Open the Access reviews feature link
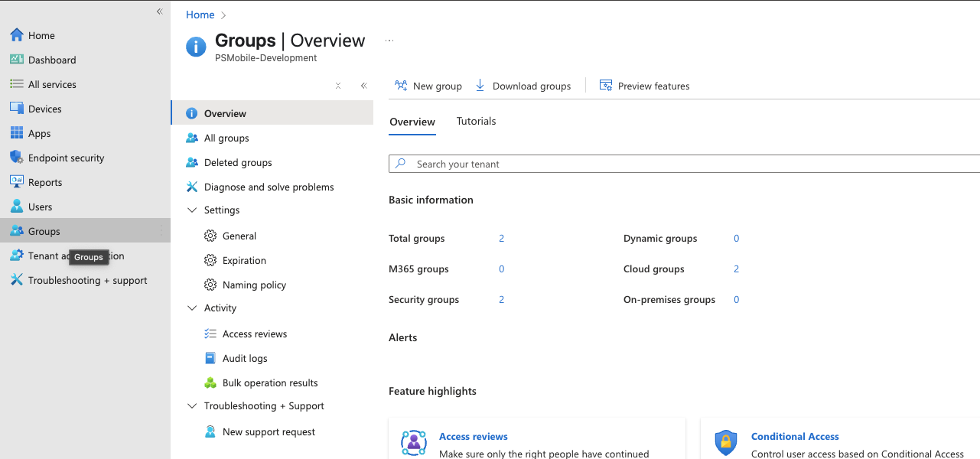Screen dimensions: 980x459 coord(474,436)
